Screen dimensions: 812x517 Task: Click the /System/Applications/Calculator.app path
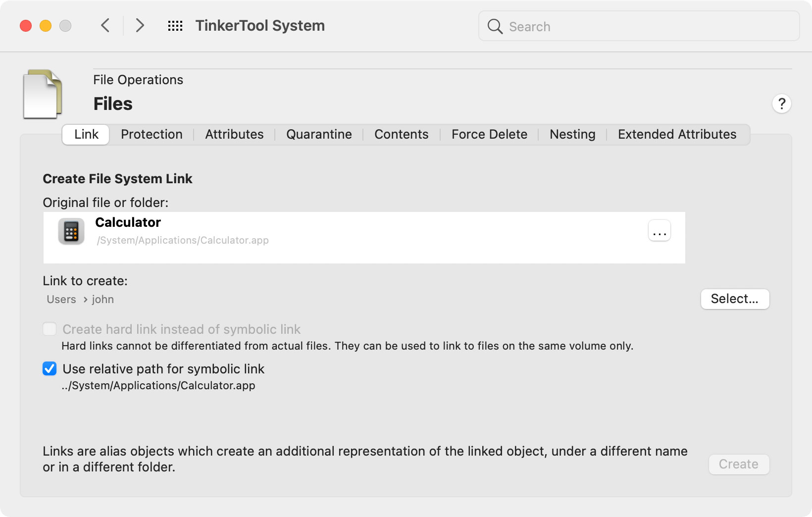[183, 240]
